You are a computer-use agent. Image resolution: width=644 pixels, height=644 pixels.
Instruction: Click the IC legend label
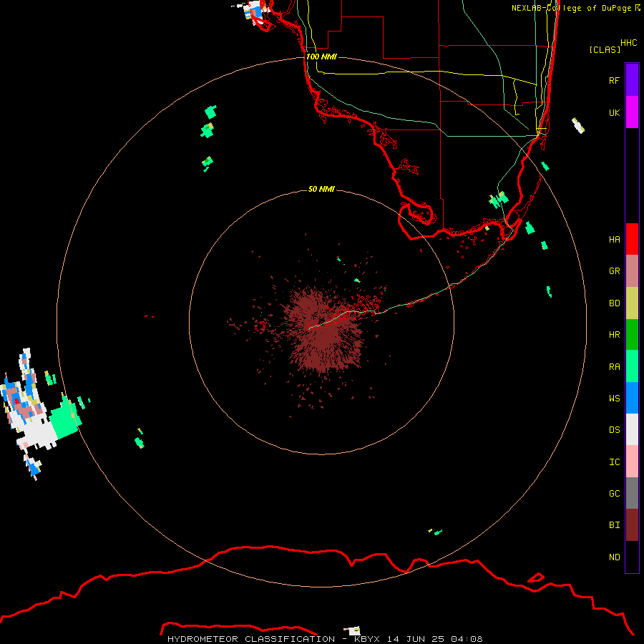click(614, 462)
